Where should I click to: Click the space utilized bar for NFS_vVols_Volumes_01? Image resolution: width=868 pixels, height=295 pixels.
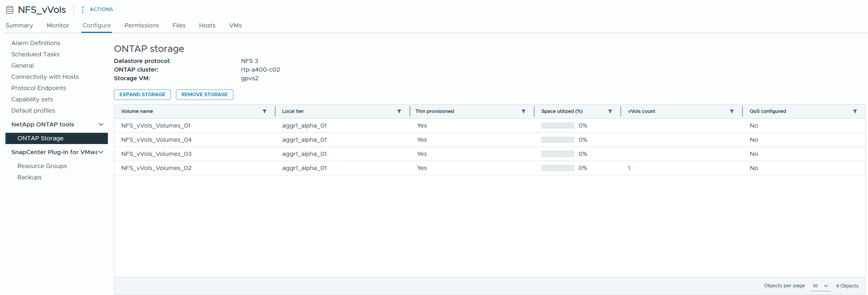tap(557, 126)
